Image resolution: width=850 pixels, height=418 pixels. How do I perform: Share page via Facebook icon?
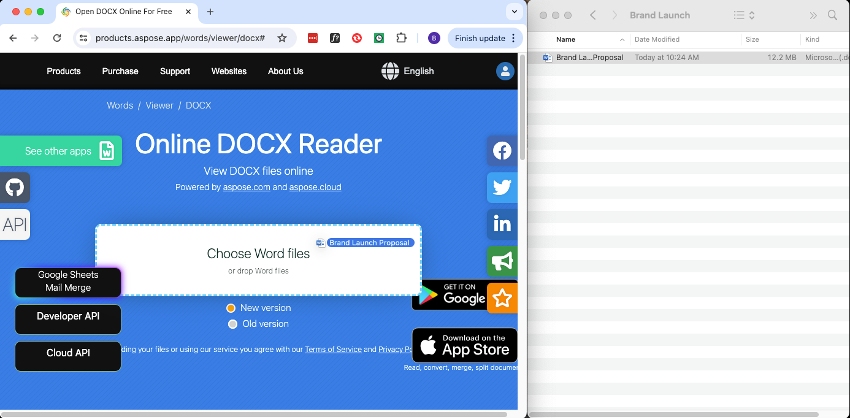502,151
